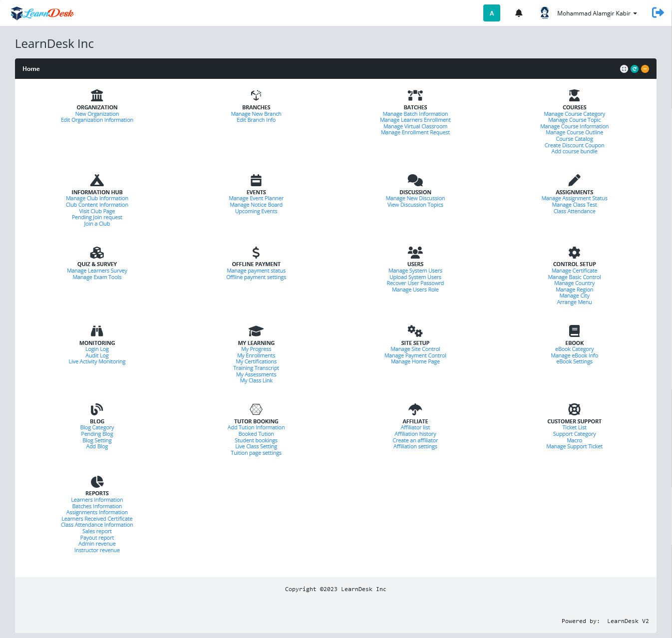Open Manage Certificate link
The height and width of the screenshot is (638, 672).
click(x=575, y=271)
